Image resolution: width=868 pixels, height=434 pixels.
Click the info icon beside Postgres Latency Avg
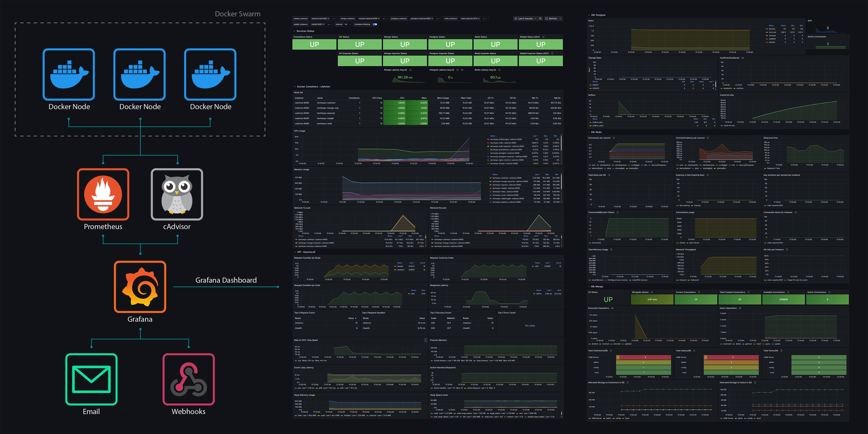458,70
